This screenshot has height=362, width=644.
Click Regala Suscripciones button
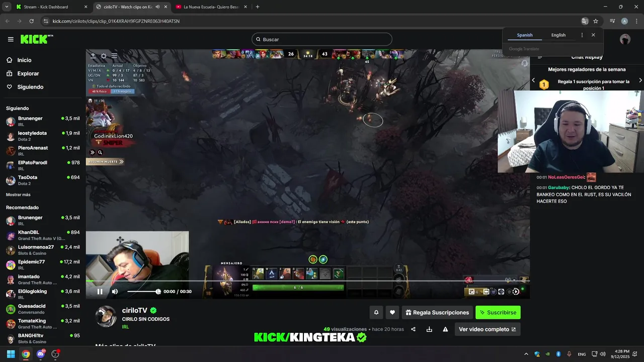[437, 313]
